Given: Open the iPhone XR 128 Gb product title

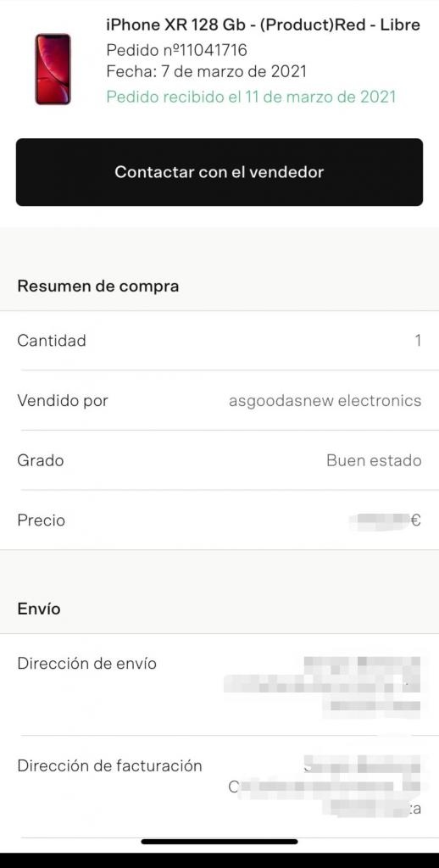Looking at the screenshot, I should tap(263, 25).
